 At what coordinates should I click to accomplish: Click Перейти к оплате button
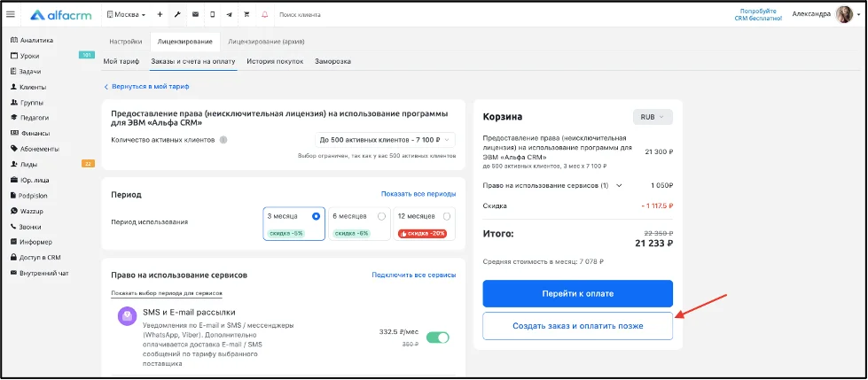pos(577,294)
